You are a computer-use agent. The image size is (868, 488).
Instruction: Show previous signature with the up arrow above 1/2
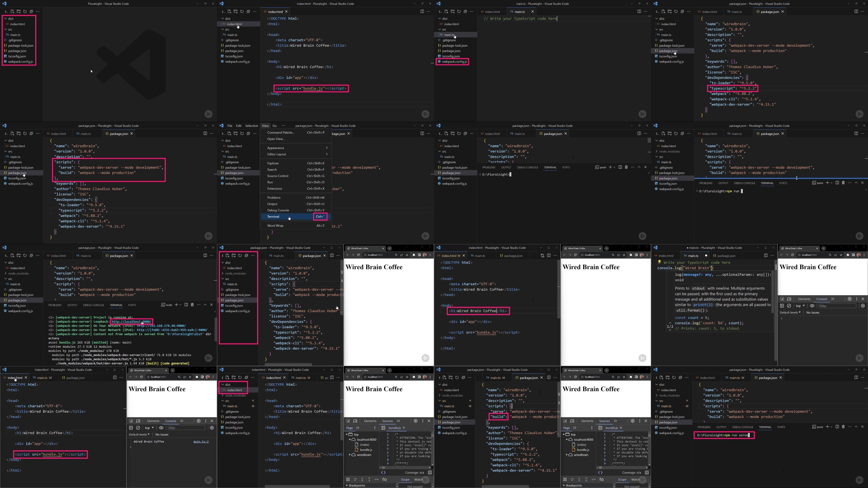click(670, 323)
